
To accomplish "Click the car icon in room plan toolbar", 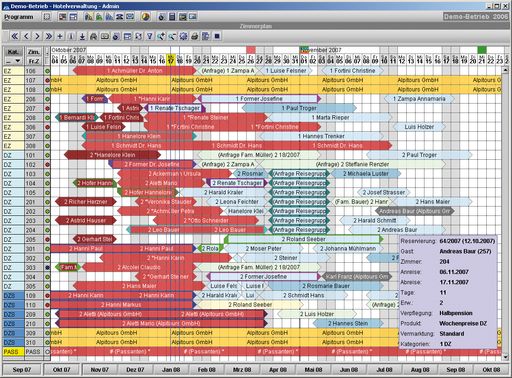I will pos(94,36).
